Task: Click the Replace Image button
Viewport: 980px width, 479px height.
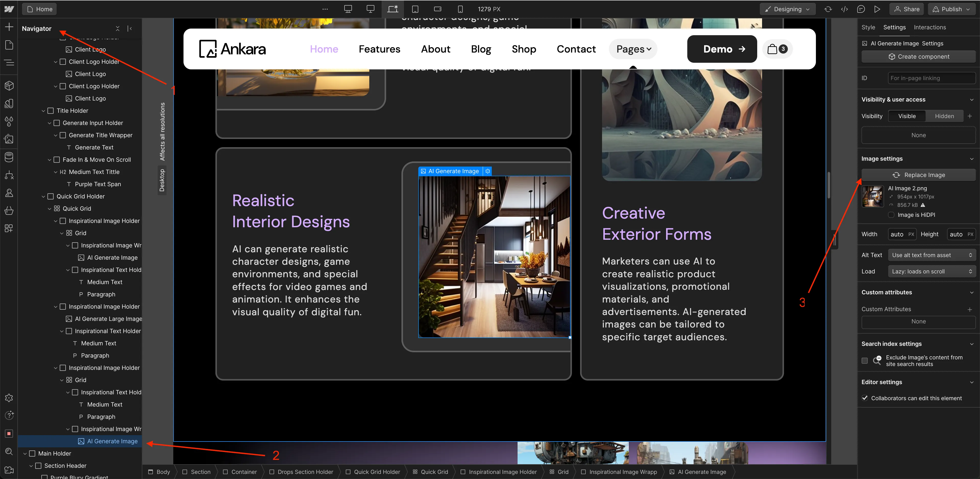Action: coord(918,175)
